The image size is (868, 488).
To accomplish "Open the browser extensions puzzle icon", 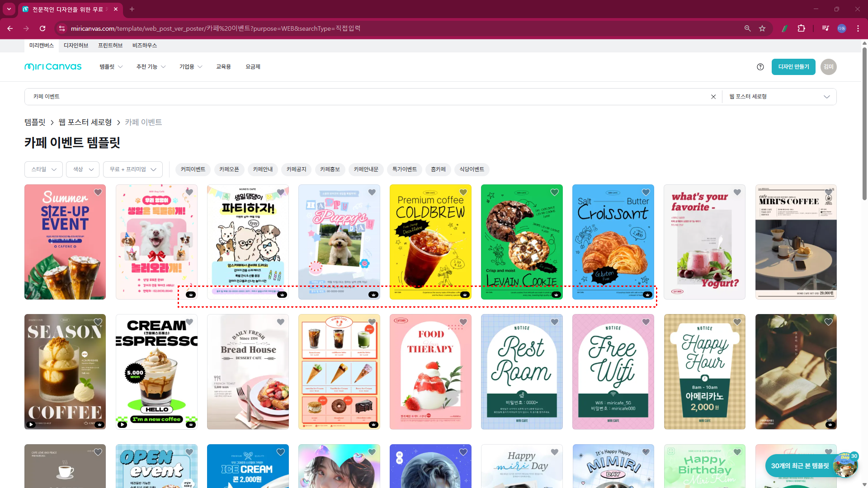I will 801,28.
